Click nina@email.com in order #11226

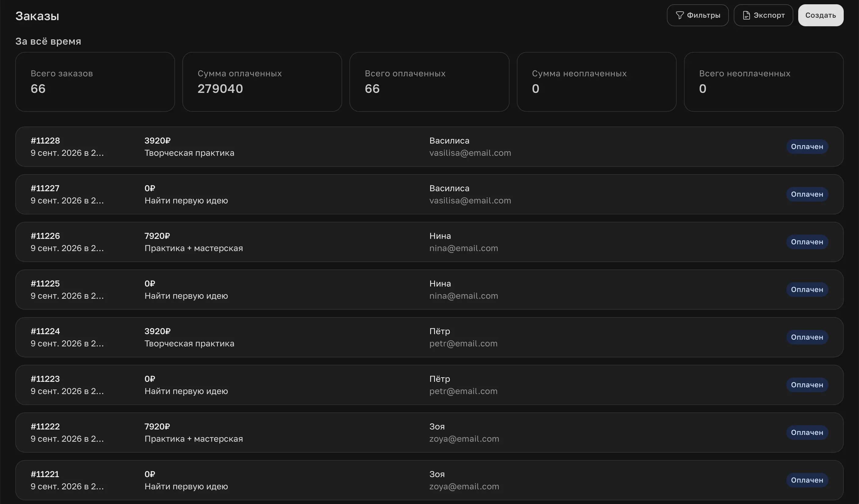click(464, 248)
